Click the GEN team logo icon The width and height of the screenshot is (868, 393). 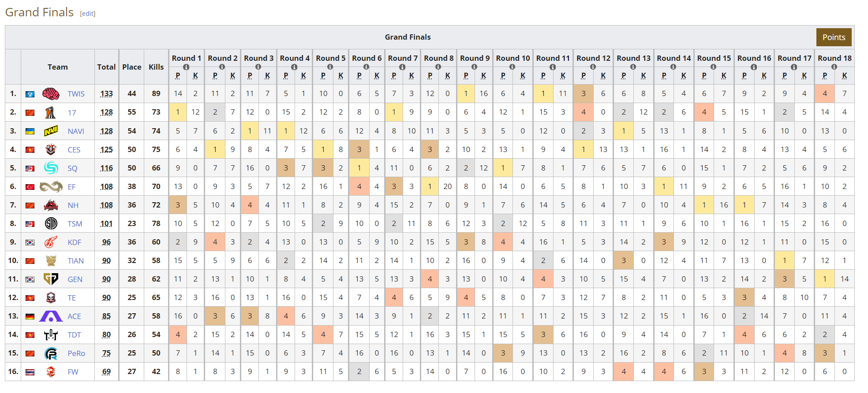pyautogui.click(x=51, y=279)
